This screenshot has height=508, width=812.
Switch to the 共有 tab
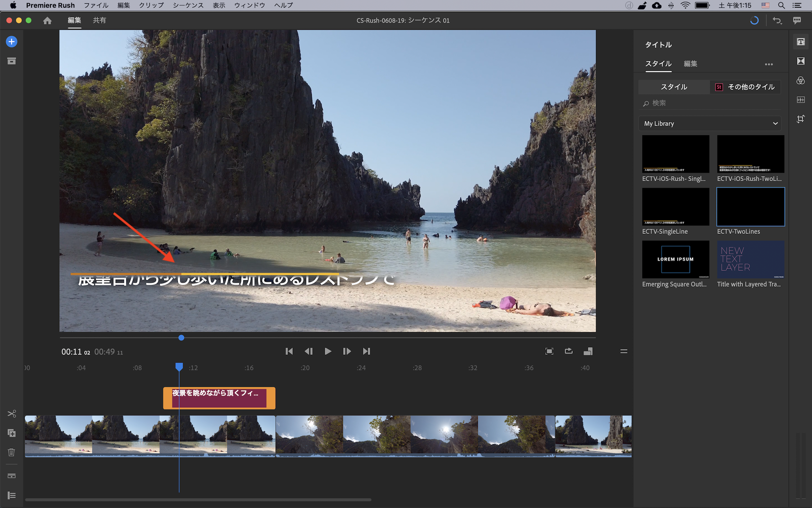coord(99,20)
